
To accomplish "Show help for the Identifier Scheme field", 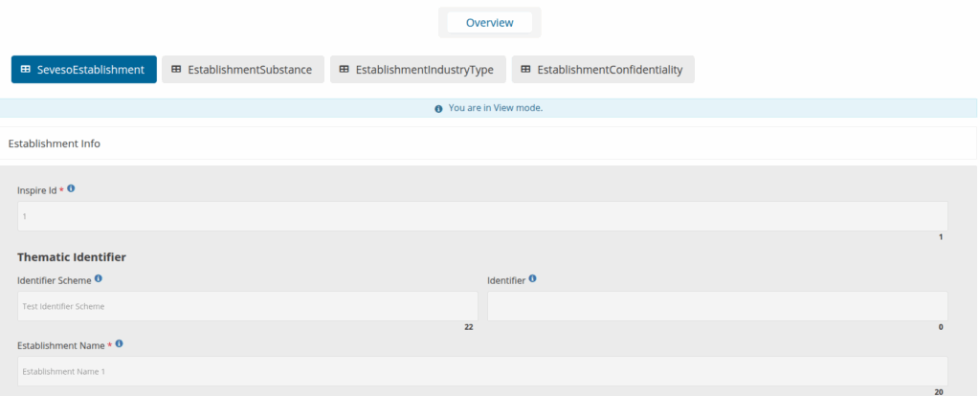I will point(99,279).
